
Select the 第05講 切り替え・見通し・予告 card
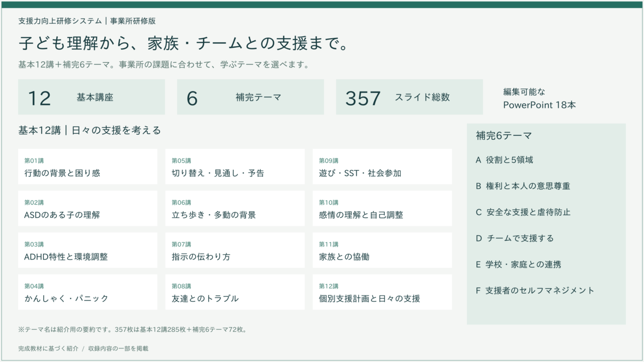pos(235,167)
